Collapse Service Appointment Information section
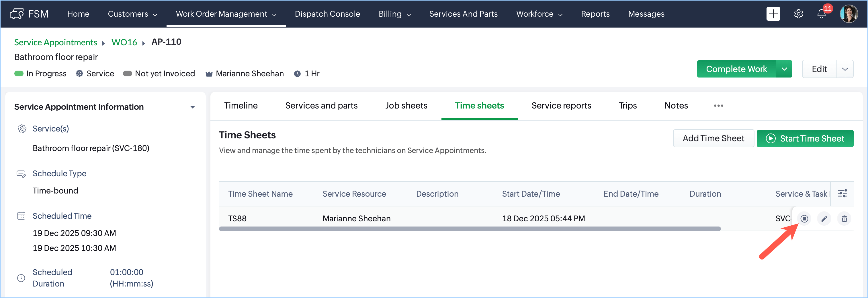 click(192, 107)
